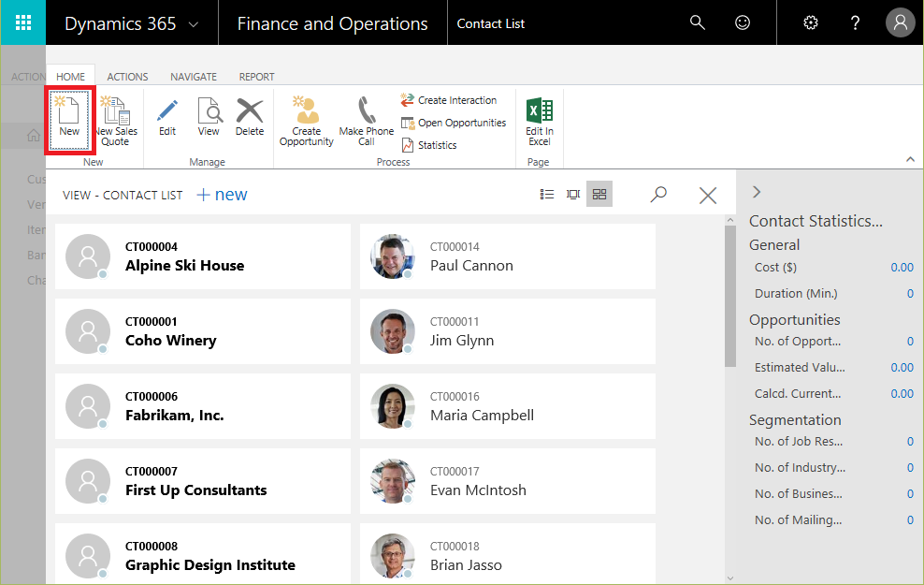924x585 pixels.
Task: Click the Estimated Value amount
Action: tap(902, 368)
